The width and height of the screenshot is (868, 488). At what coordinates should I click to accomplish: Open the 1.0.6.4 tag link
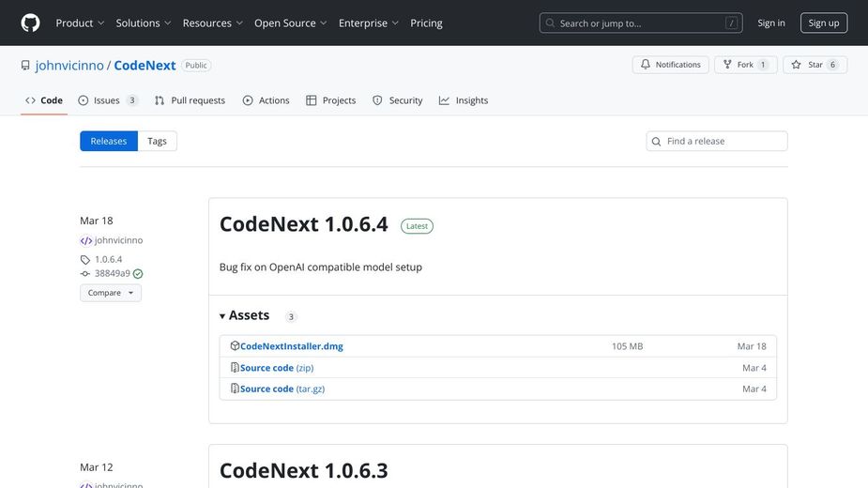[x=108, y=259]
